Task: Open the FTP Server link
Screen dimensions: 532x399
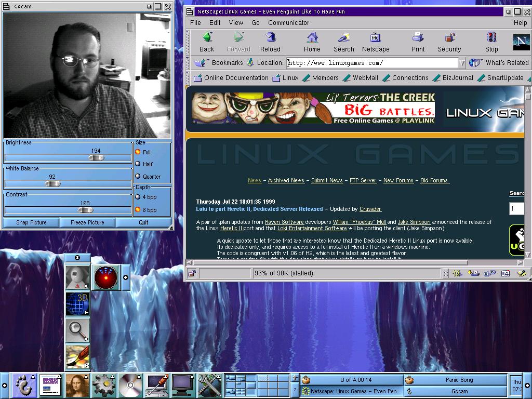Action: click(x=363, y=180)
